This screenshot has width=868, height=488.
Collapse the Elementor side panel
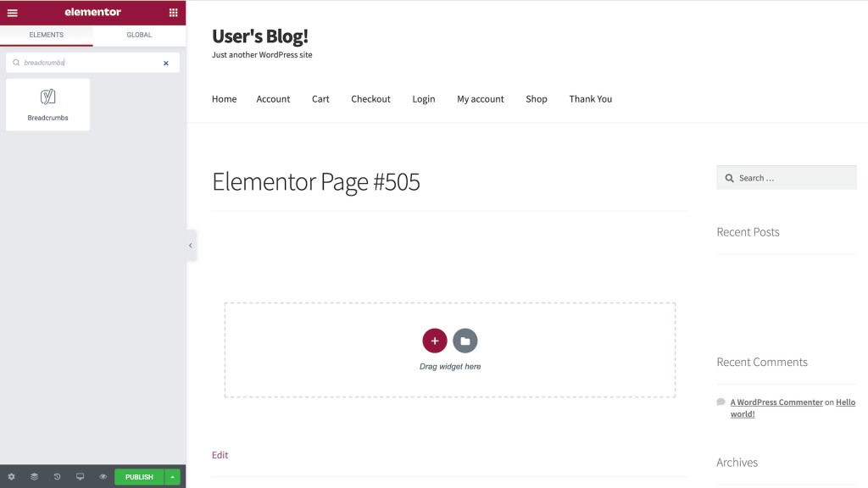pos(191,246)
